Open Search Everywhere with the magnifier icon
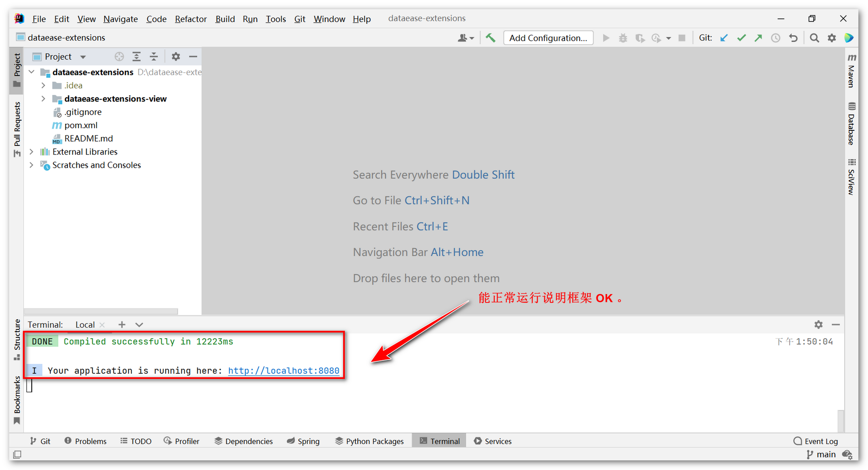 tap(814, 38)
